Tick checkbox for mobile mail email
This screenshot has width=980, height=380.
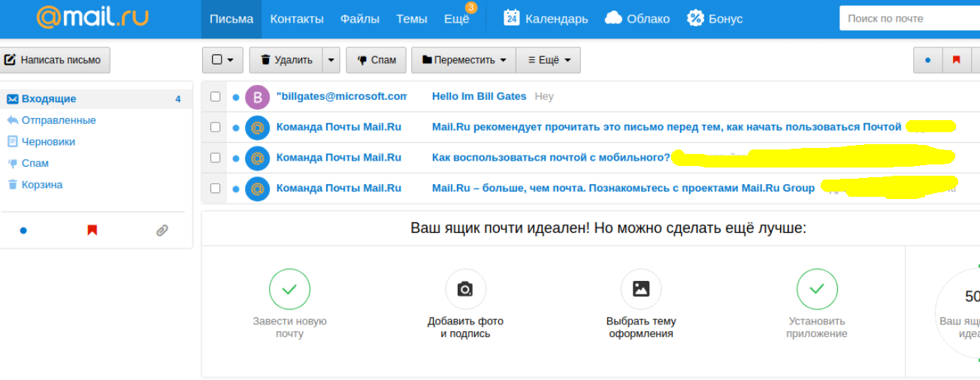pos(216,158)
